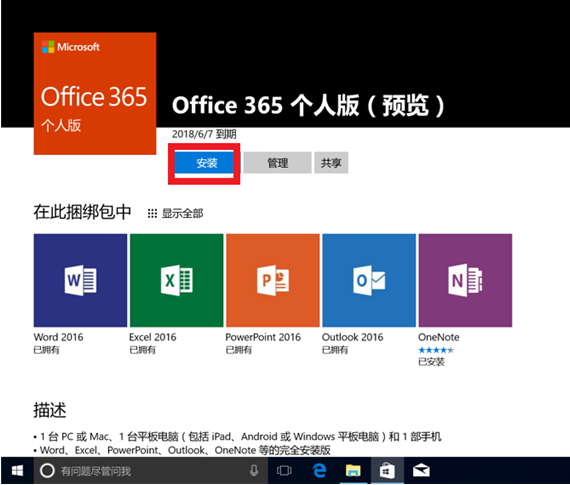Click the 已拥有 status under Excel 2016
570x485 pixels.
click(x=142, y=350)
